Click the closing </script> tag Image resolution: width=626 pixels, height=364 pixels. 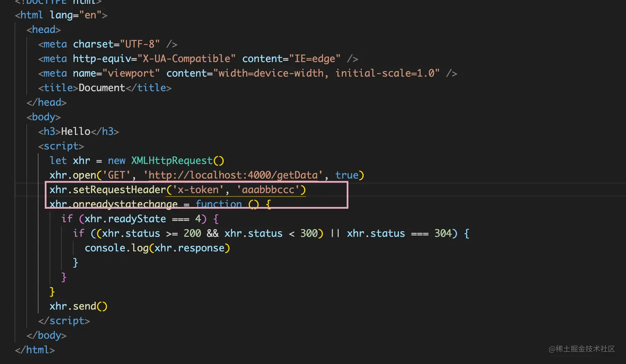coord(64,321)
